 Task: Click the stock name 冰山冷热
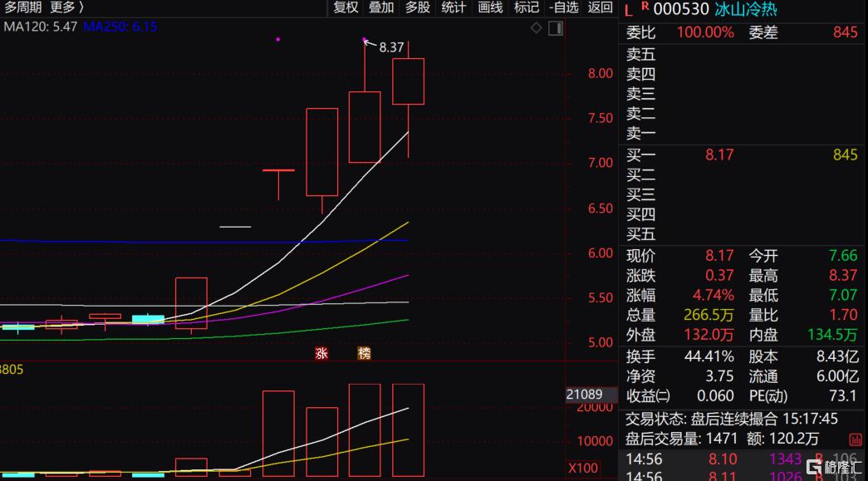(746, 9)
